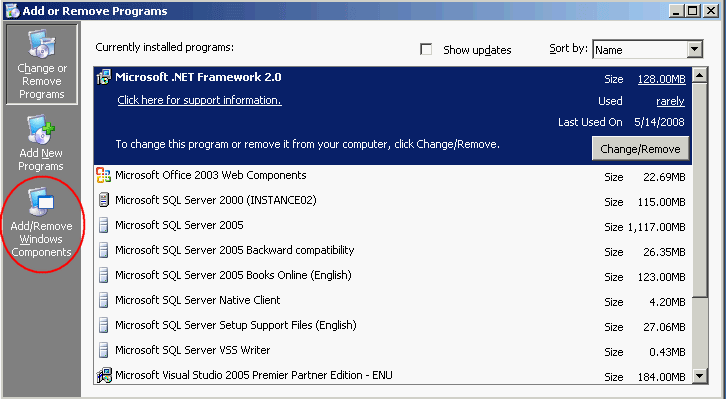Enable the Show updates checkbox
The width and height of the screenshot is (726, 399).
426,50
